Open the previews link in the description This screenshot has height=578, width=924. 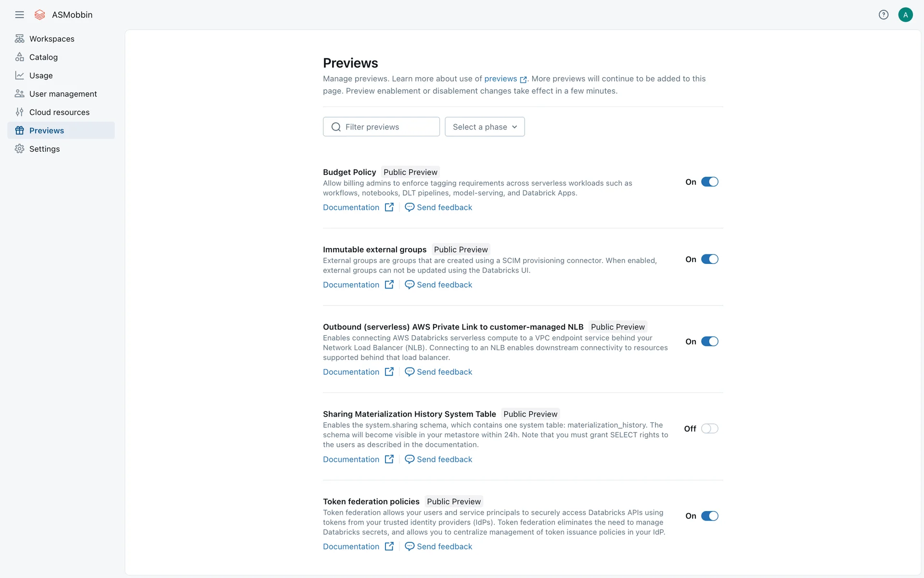click(500, 79)
